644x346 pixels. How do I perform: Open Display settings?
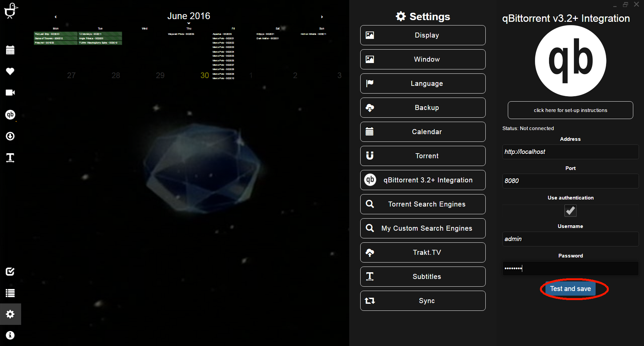[x=423, y=35]
